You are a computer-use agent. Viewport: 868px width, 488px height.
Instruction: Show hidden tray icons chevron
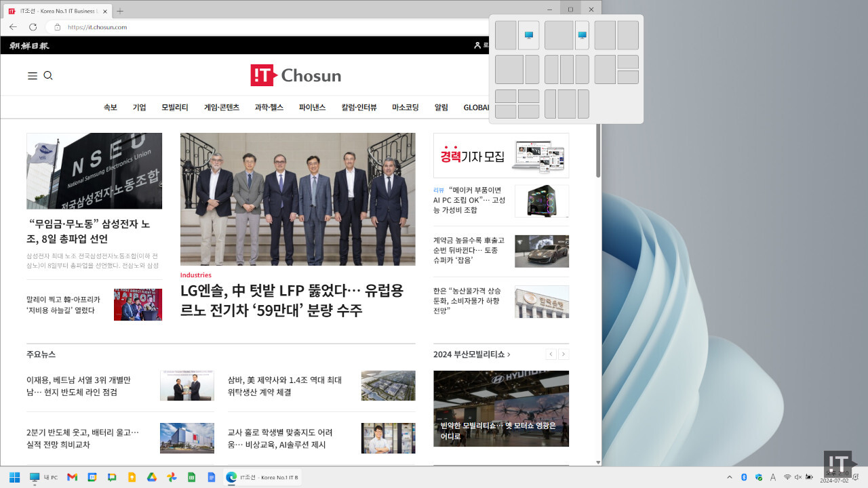point(730,477)
